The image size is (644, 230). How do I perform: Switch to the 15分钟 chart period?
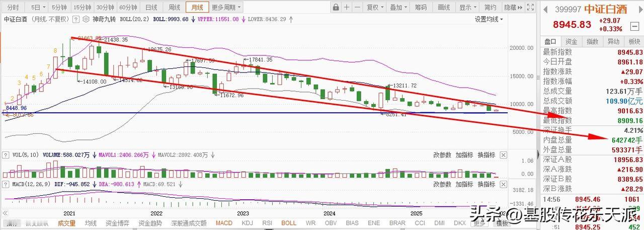(x=82, y=7)
